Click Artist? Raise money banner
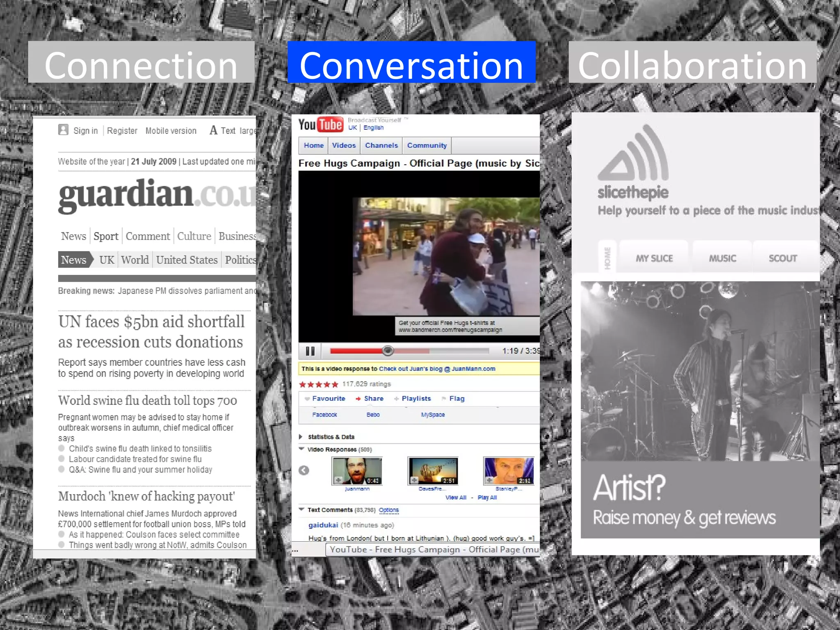Viewport: 840px width, 630px height. click(700, 499)
